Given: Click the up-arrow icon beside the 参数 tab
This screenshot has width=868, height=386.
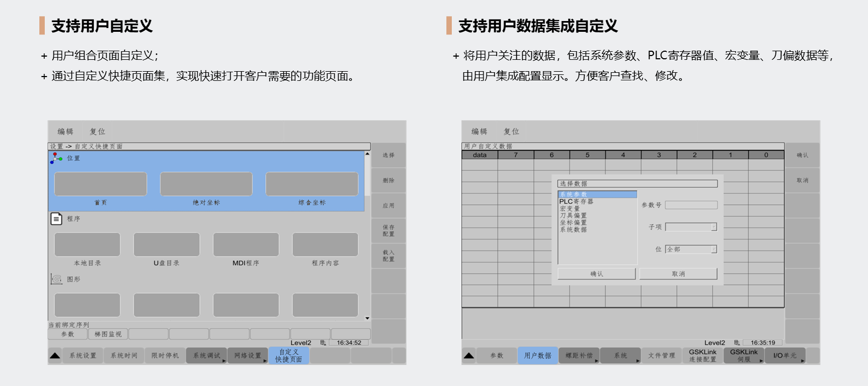Looking at the screenshot, I should coord(469,356).
